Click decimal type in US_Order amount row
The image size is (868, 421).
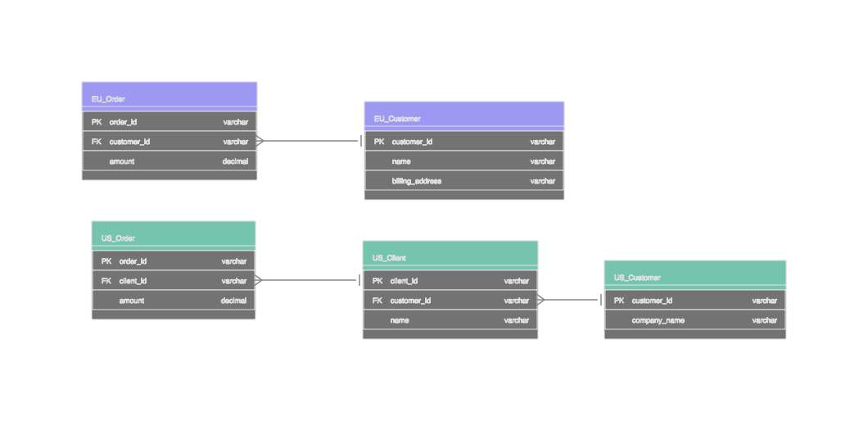pyautogui.click(x=233, y=301)
